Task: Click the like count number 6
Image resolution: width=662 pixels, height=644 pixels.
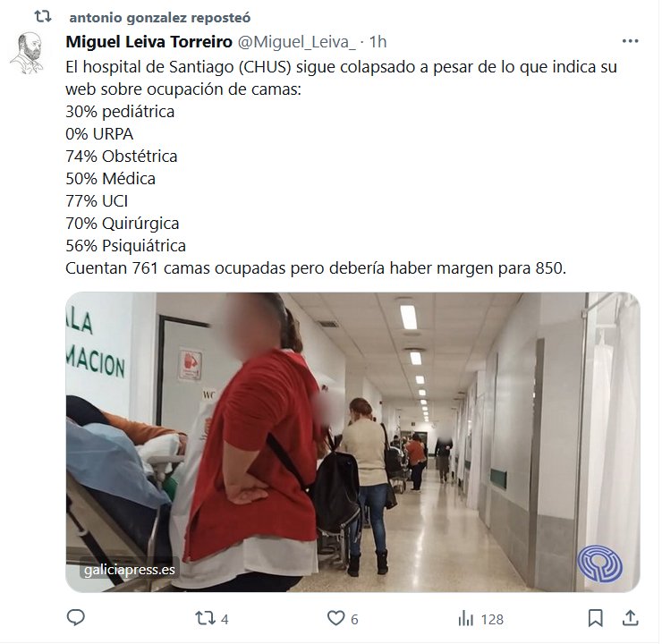Action: [x=354, y=620]
